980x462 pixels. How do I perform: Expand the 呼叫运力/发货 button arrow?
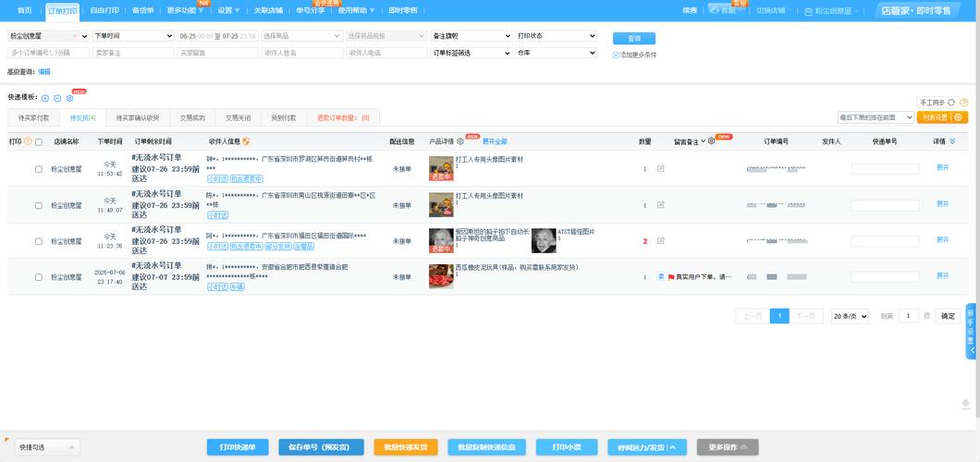pyautogui.click(x=674, y=447)
